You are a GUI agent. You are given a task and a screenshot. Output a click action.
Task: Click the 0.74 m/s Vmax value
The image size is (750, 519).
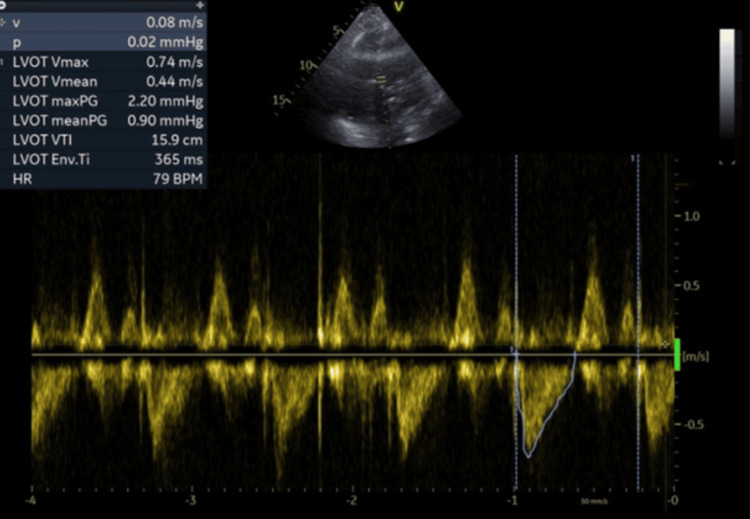[175, 62]
